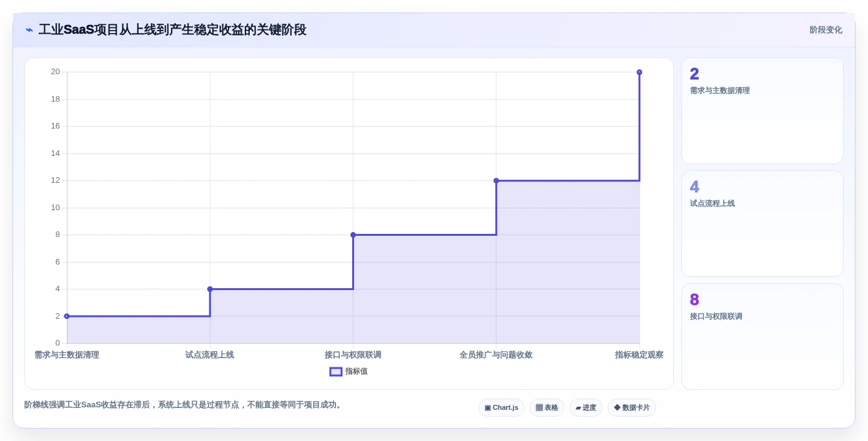Click the y-axis tick label 20
This screenshot has width=868, height=441.
[56, 72]
